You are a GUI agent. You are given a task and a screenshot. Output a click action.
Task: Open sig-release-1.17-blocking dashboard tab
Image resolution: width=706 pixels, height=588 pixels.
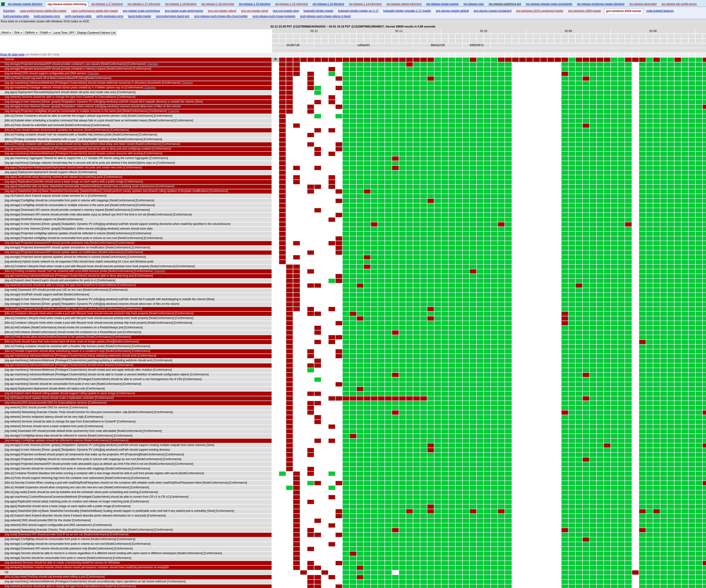coord(107,4)
